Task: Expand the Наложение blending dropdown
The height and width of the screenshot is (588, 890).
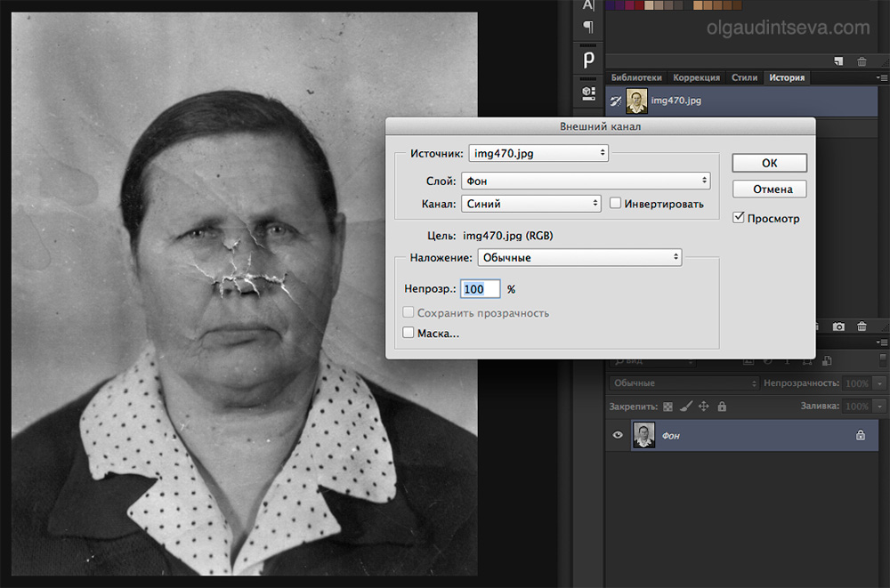Action: 579,258
